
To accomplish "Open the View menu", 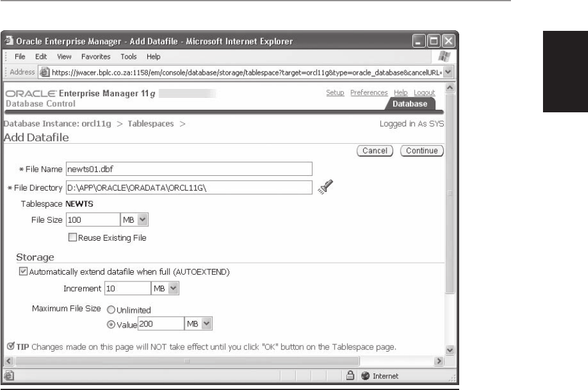I will [x=64, y=57].
